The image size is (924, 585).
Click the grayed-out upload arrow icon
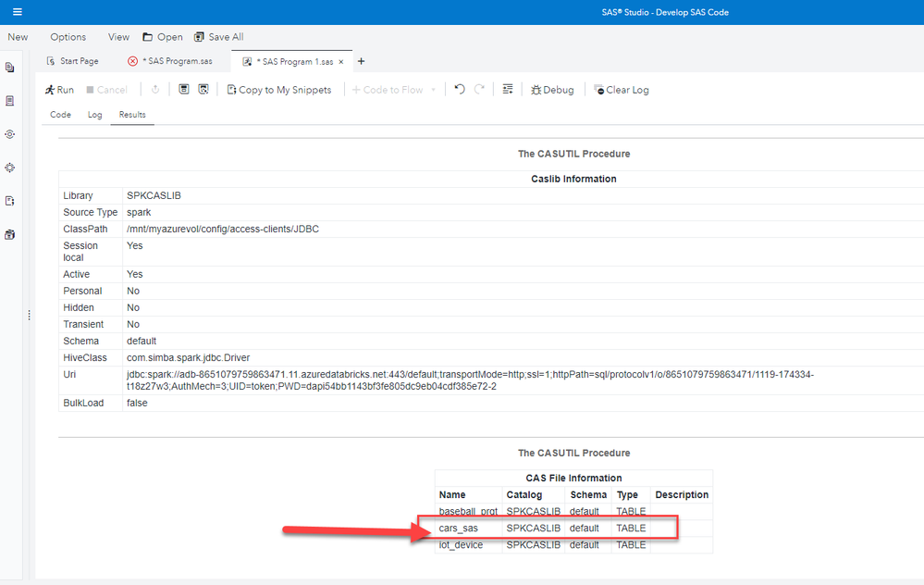point(155,90)
